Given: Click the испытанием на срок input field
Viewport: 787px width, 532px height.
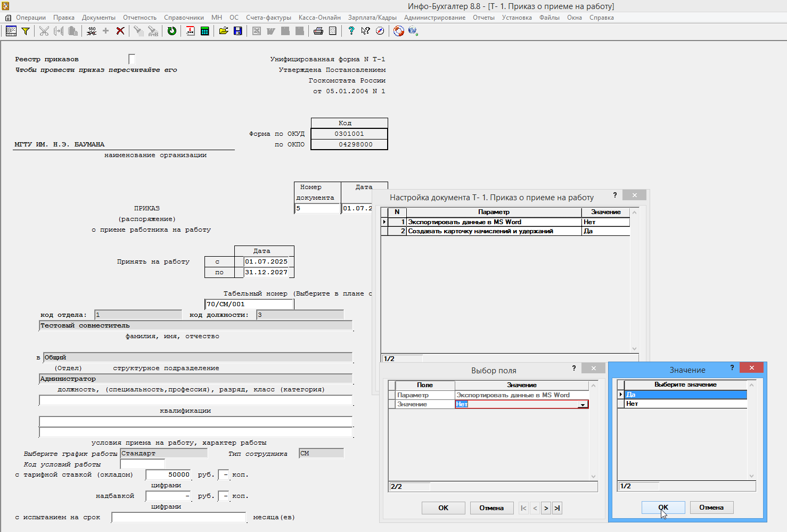Looking at the screenshot, I should pos(179,518).
